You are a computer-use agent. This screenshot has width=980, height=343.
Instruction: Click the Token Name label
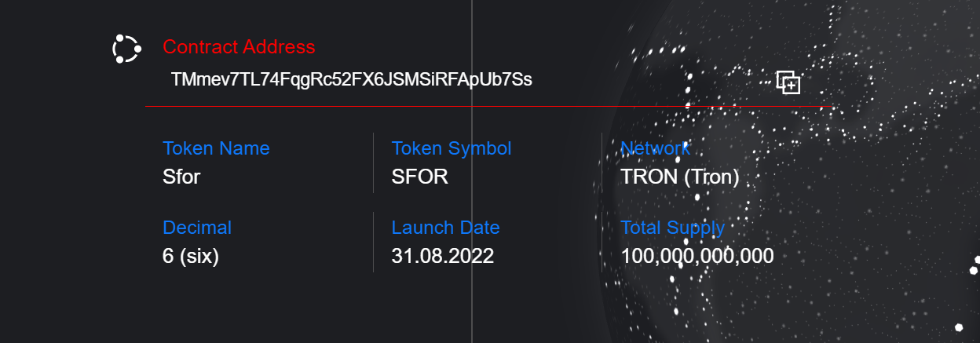tap(216, 148)
